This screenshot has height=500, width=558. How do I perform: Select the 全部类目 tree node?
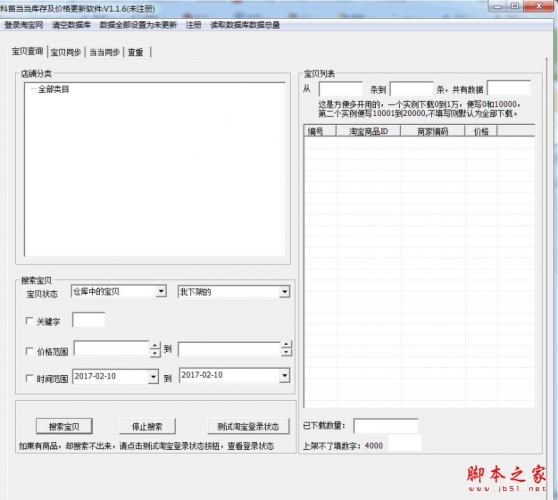53,89
